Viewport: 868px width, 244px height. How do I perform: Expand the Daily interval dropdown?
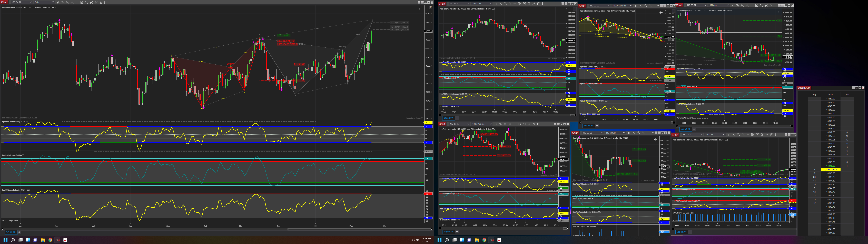[53, 2]
